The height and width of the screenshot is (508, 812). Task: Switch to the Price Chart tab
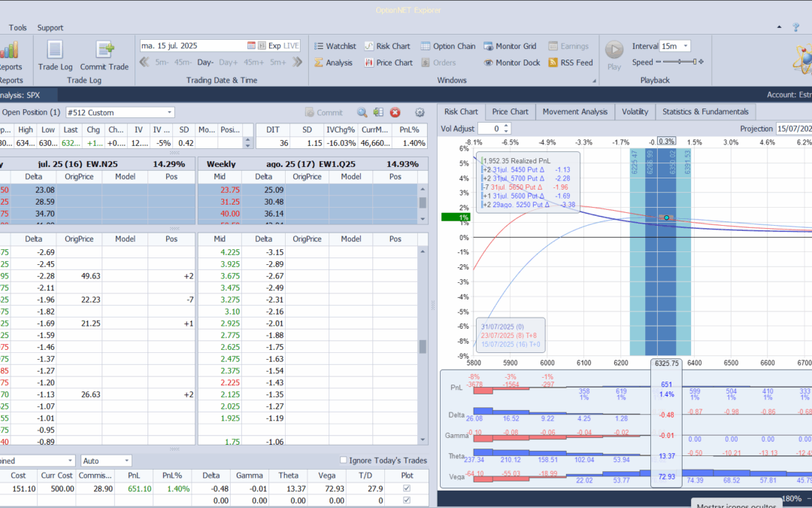(510, 111)
